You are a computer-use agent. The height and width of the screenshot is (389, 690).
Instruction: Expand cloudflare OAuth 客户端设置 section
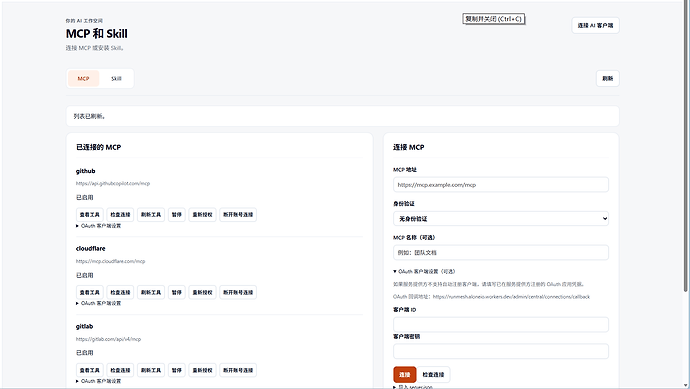(x=99, y=303)
